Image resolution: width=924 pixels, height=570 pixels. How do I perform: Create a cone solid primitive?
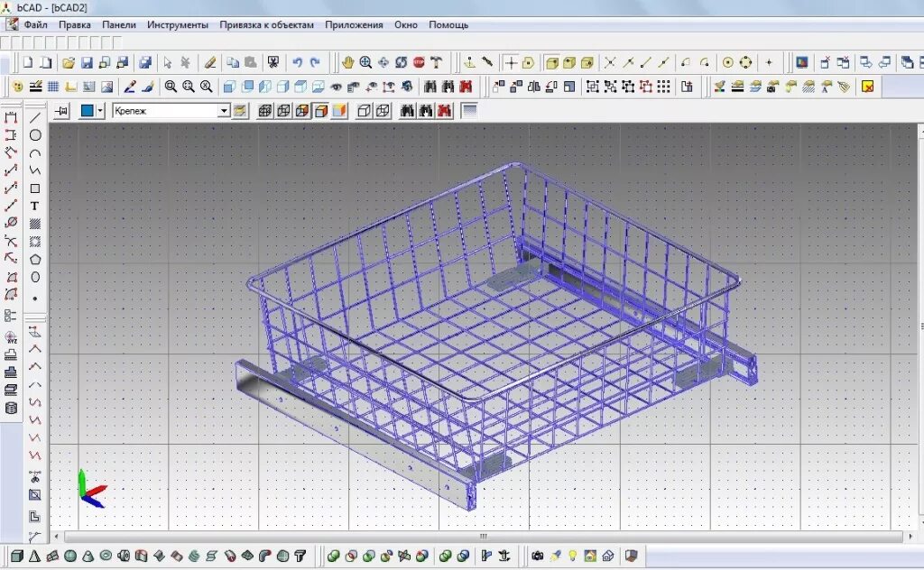tap(88, 556)
